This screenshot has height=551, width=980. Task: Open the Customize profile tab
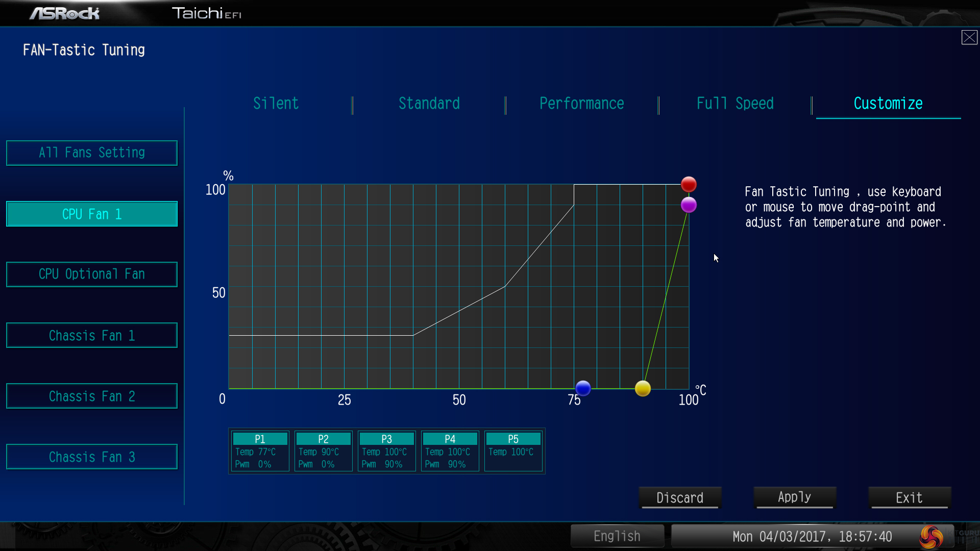[x=888, y=104]
